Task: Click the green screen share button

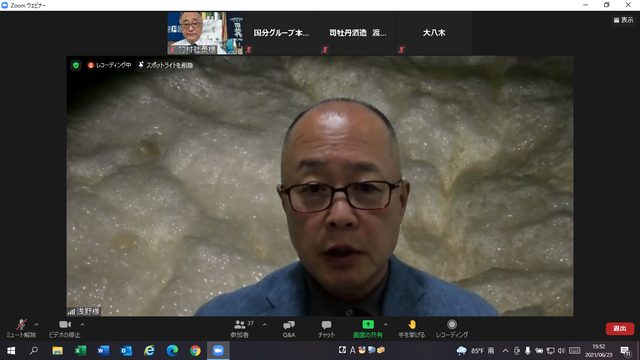Action: (x=368, y=329)
